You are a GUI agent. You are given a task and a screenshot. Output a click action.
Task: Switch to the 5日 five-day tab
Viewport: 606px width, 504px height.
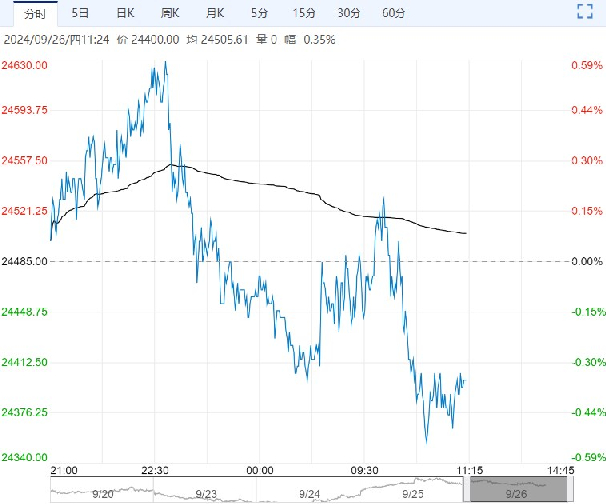point(79,13)
